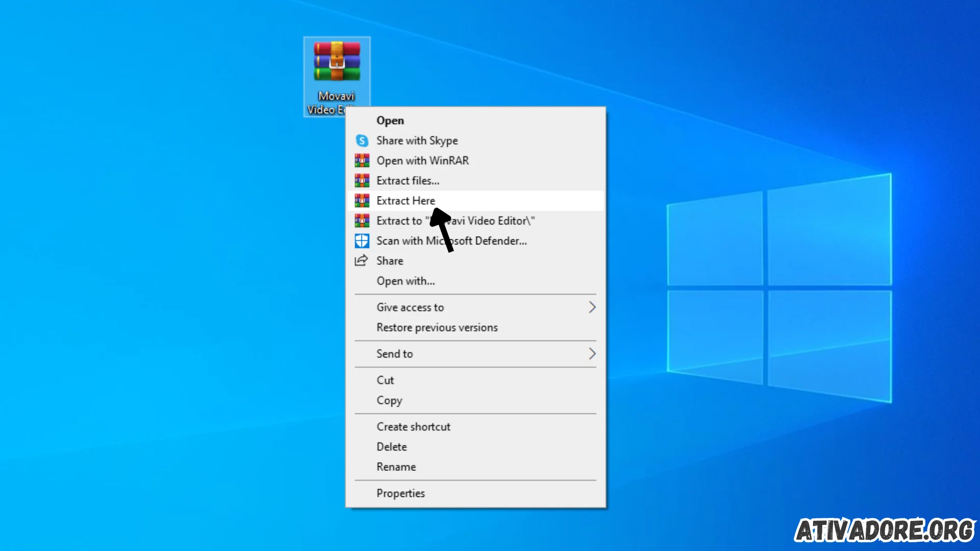The height and width of the screenshot is (551, 980).
Task: Open Properties from the context menu
Action: [475, 493]
